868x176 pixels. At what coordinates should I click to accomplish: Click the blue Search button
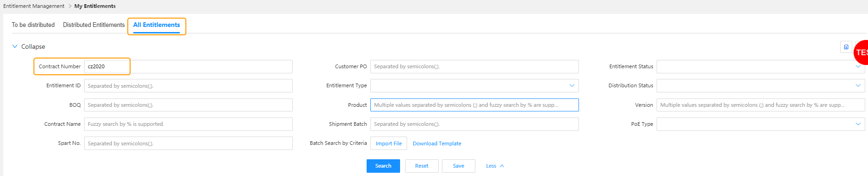tap(383, 166)
